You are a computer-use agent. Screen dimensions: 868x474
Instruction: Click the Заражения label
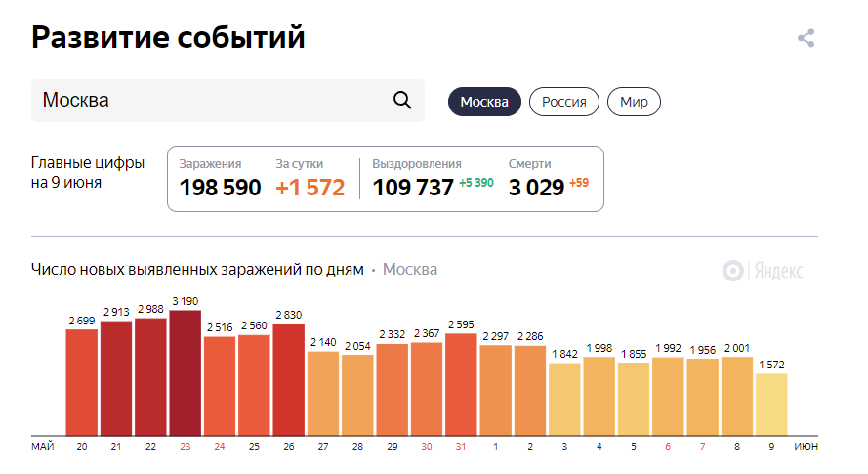pyautogui.click(x=210, y=163)
